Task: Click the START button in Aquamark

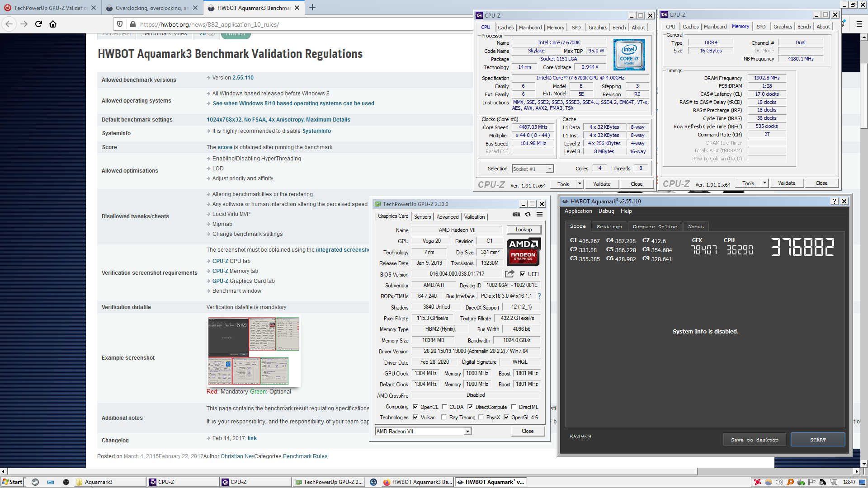Action: 818,440
